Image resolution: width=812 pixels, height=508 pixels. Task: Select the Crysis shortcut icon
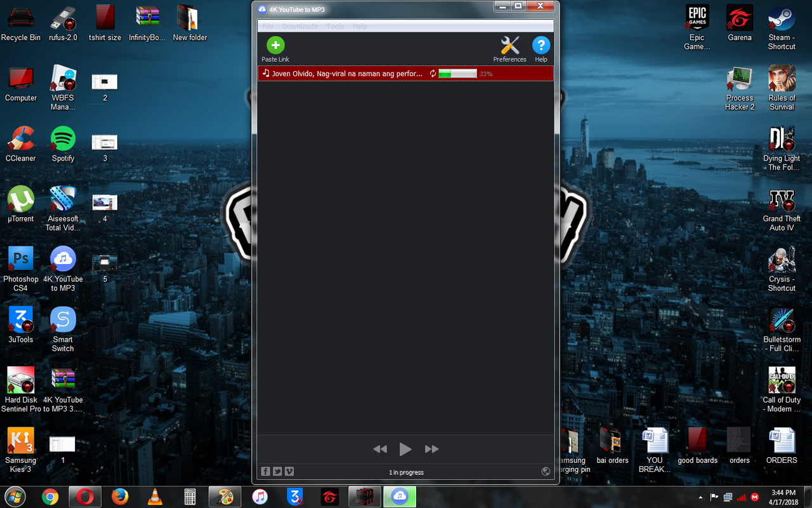pyautogui.click(x=782, y=269)
